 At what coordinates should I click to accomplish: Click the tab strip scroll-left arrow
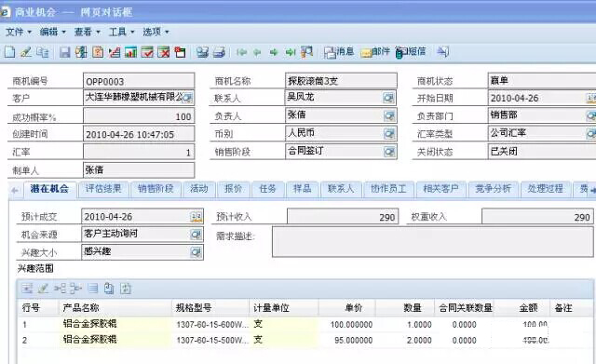tap(15, 190)
